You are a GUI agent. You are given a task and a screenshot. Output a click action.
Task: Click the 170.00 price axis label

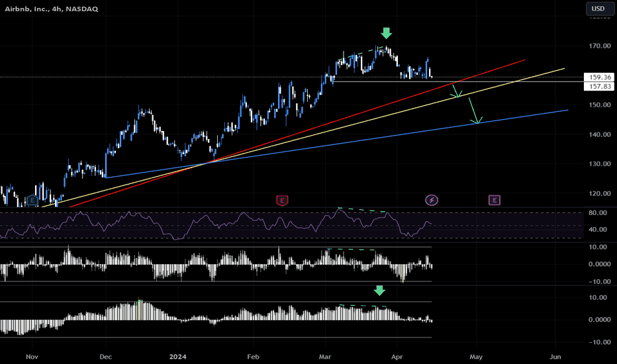(x=600, y=46)
